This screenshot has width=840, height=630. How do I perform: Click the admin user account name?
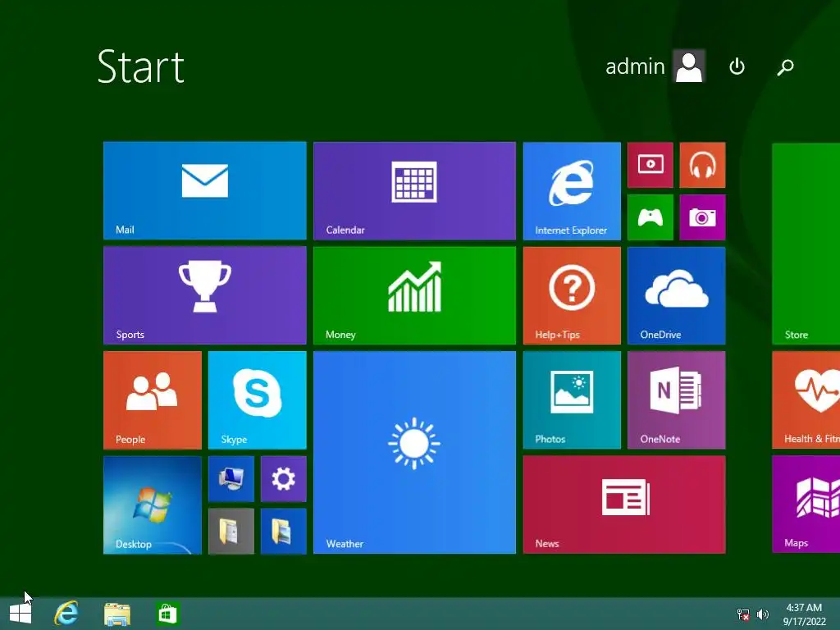635,66
